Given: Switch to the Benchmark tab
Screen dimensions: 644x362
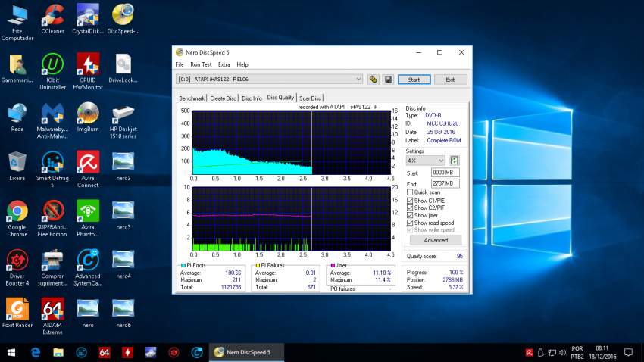Looking at the screenshot, I should 192,98.
